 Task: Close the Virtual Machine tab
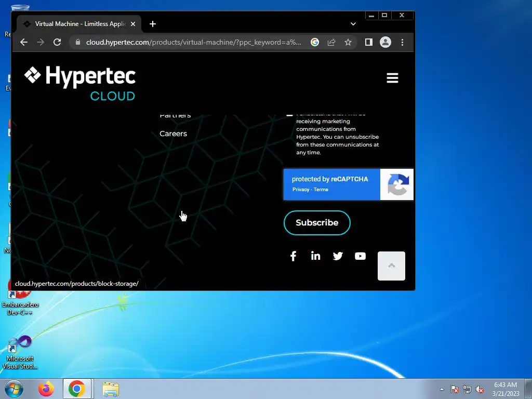[133, 24]
